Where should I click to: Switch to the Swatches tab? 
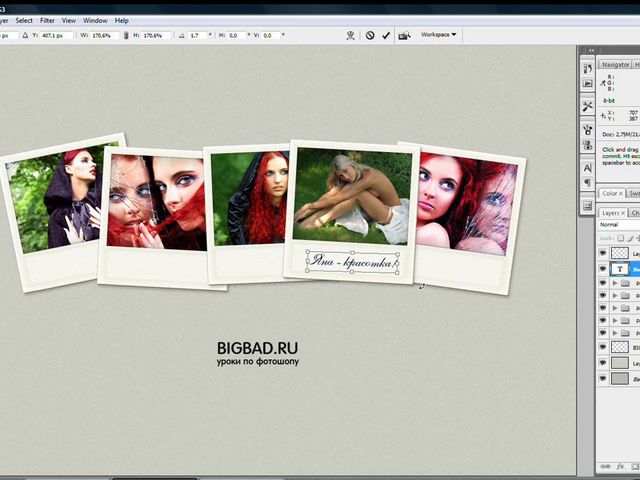tap(634, 193)
